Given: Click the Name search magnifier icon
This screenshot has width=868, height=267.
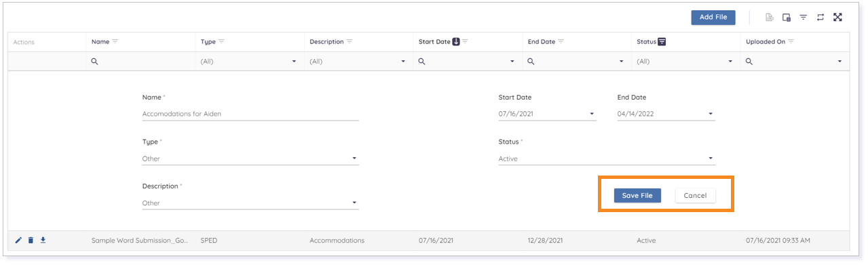Looking at the screenshot, I should tap(94, 61).
